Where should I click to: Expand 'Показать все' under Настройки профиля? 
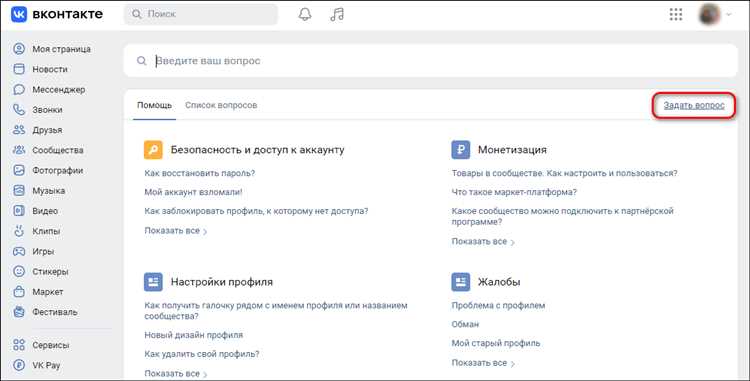(x=176, y=373)
